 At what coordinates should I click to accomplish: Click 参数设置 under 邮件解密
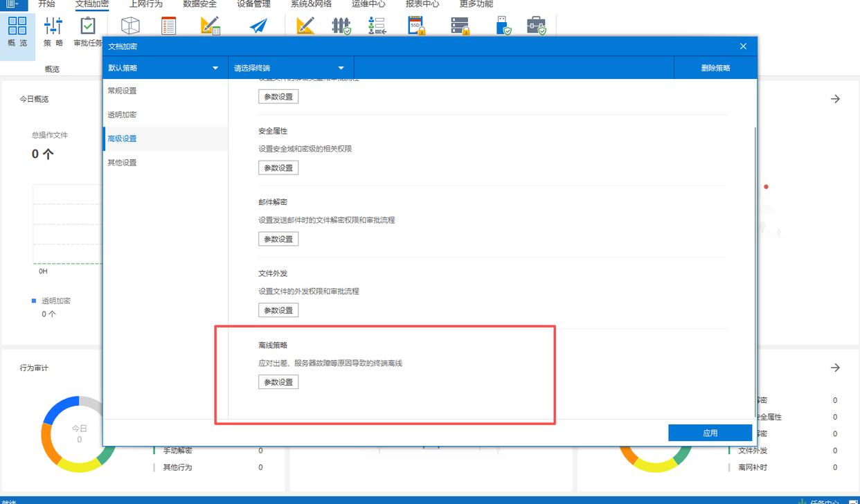(278, 239)
